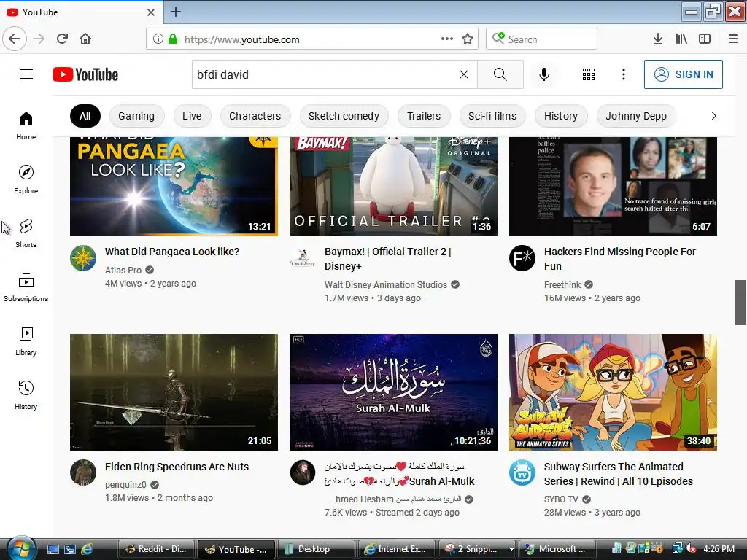The height and width of the screenshot is (560, 747).
Task: Open Subscriptions in the sidebar
Action: click(x=26, y=287)
